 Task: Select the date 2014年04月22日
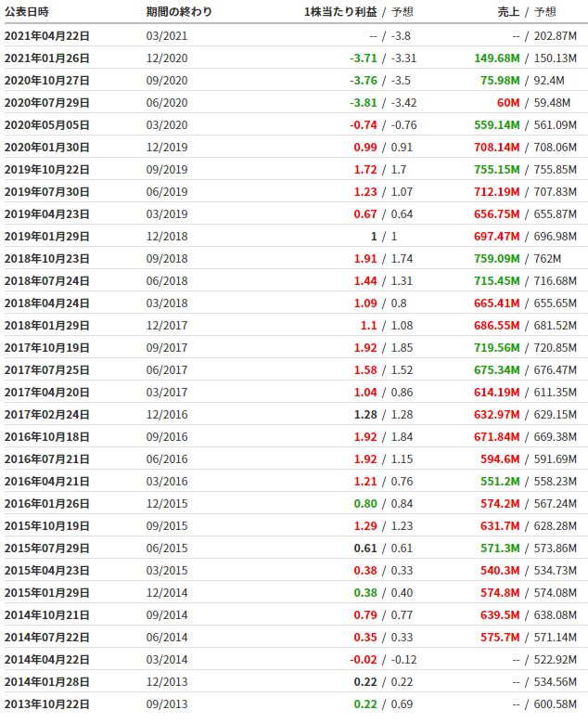coord(47,660)
